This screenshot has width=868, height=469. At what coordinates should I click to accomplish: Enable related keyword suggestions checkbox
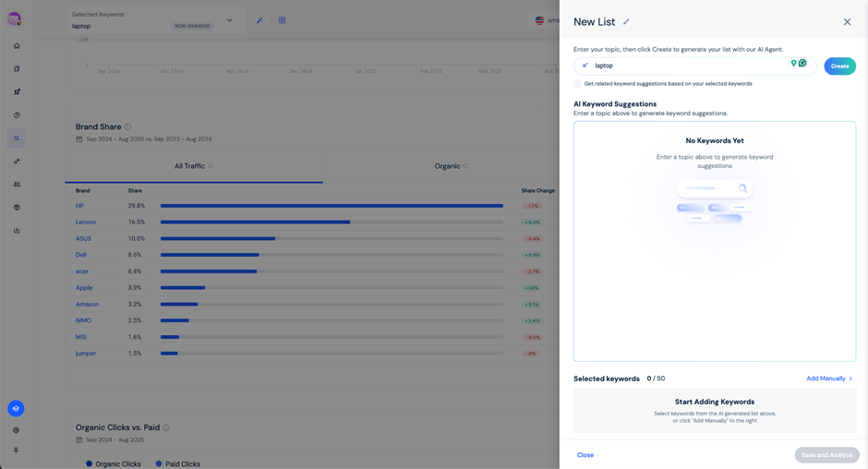pos(577,84)
